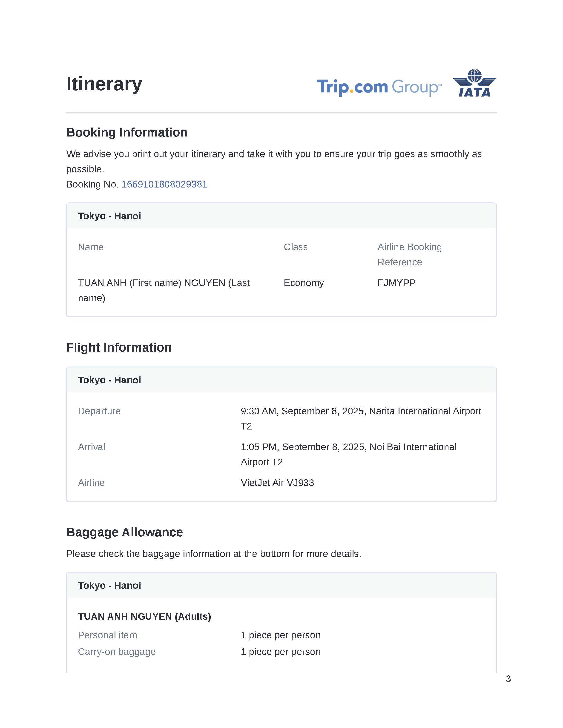Click the Itinerary page title
The image size is (563, 728).
104,84
